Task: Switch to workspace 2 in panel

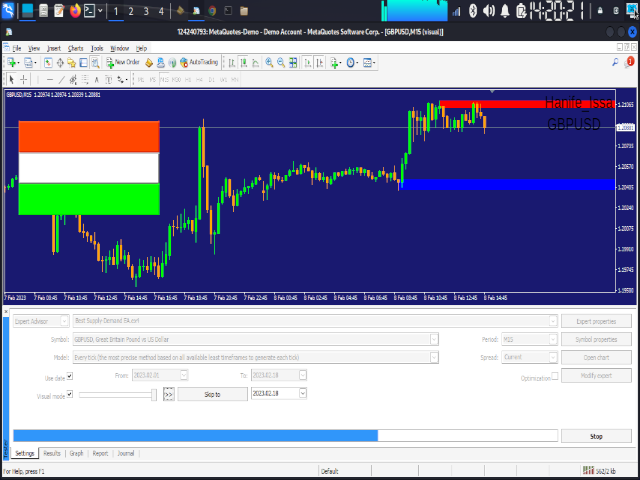Action: [131, 11]
